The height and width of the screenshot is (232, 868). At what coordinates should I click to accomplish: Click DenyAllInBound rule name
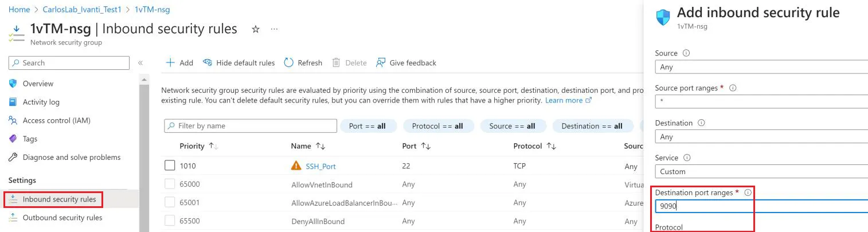318,221
